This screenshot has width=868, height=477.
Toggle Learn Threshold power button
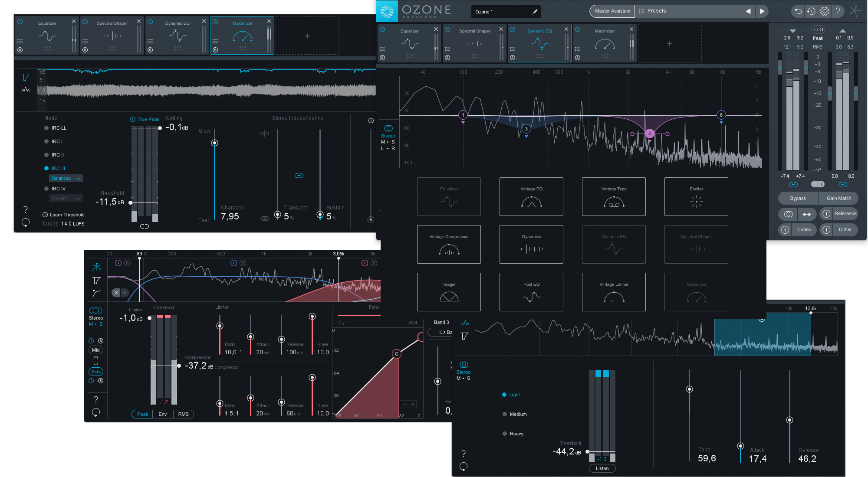pyautogui.click(x=45, y=215)
